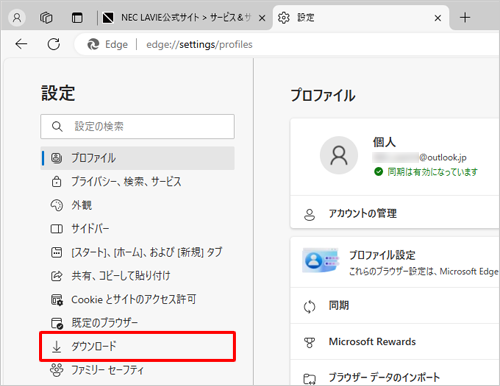Open ファミリー セーフティ settings
Image resolution: width=500 pixels, height=386 pixels.
pyautogui.click(x=137, y=370)
